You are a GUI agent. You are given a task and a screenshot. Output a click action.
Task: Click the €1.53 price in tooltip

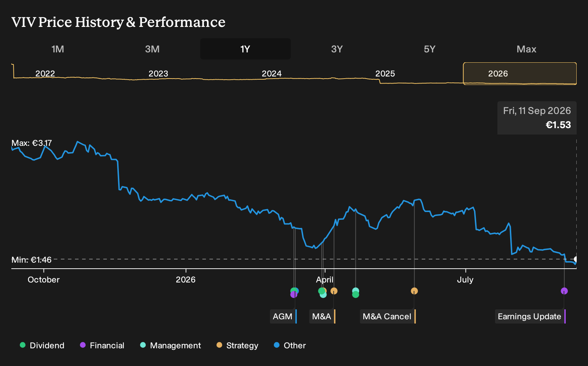[558, 125]
